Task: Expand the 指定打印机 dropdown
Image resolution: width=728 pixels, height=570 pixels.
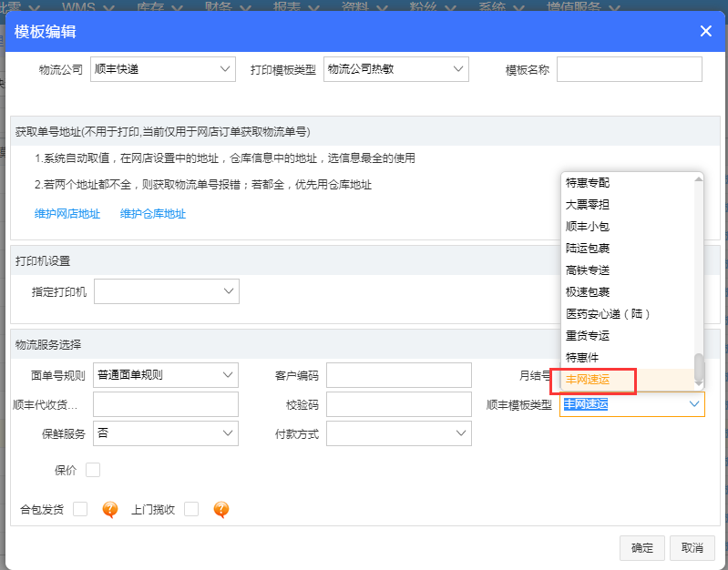Action: click(167, 291)
